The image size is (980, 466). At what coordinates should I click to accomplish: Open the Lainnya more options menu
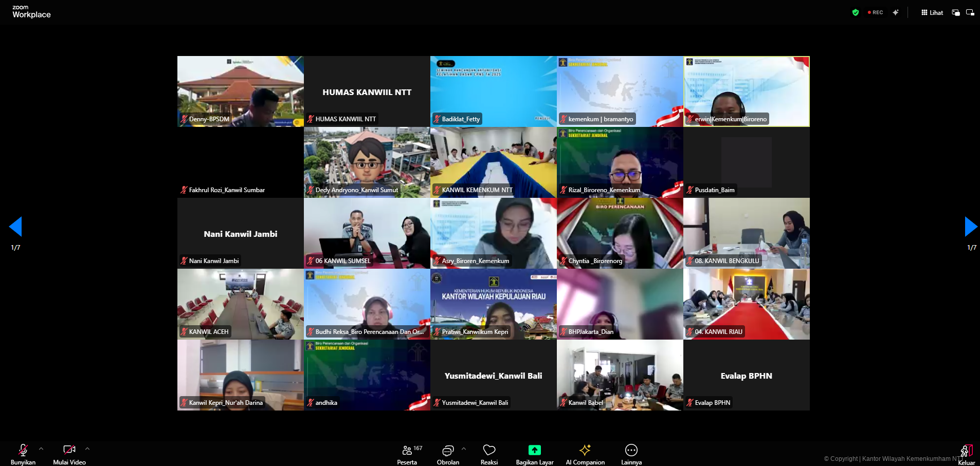click(x=631, y=454)
